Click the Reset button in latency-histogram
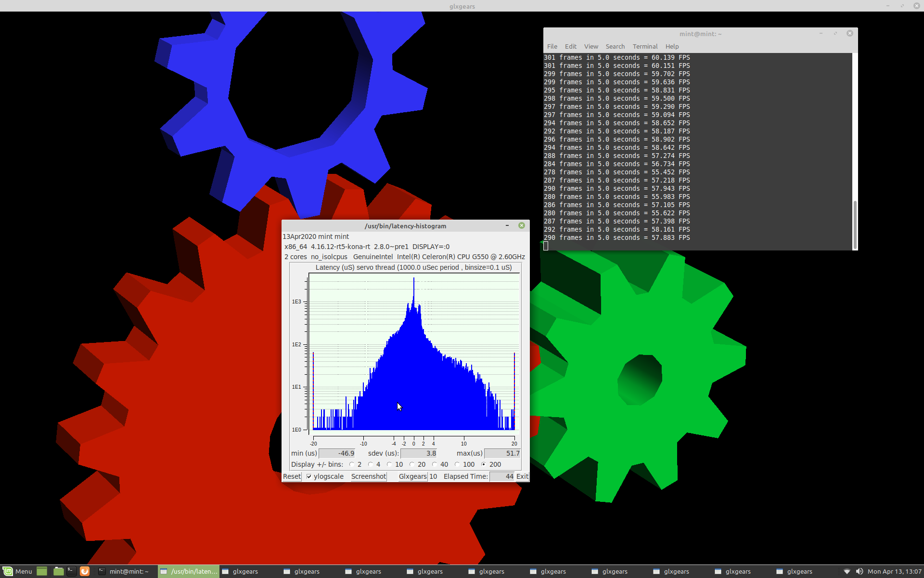The width and height of the screenshot is (924, 578). pos(292,476)
